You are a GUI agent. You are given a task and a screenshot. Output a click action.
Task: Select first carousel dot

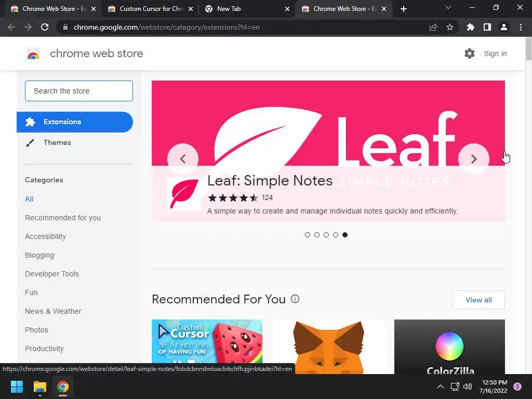click(308, 235)
